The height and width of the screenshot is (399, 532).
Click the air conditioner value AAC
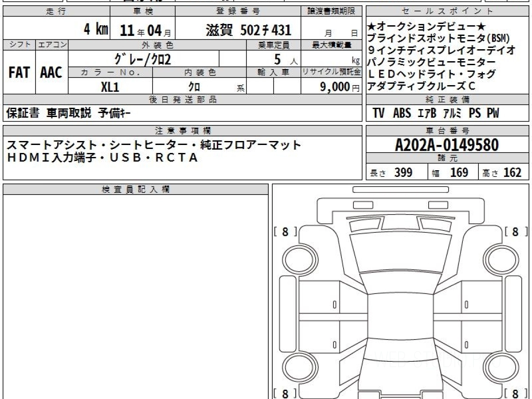51,73
